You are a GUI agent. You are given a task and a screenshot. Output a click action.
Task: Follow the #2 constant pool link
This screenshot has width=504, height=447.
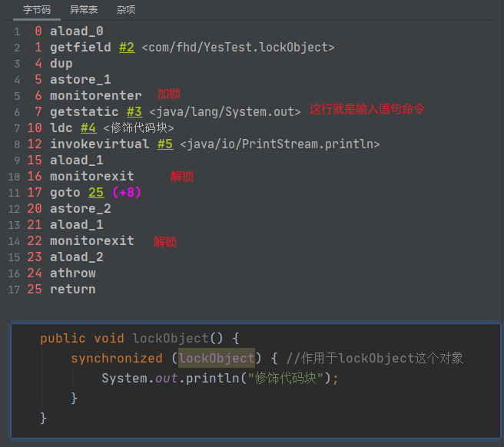click(x=127, y=48)
